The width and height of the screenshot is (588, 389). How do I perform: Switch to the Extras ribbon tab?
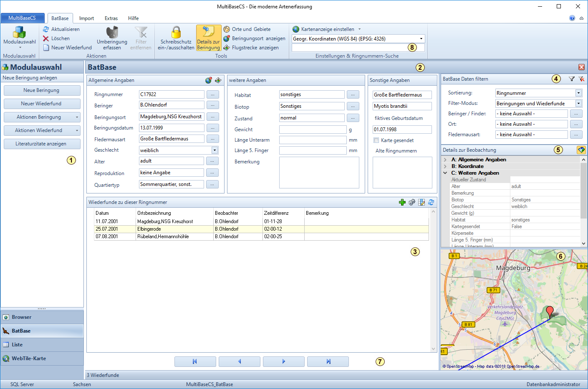pyautogui.click(x=111, y=18)
